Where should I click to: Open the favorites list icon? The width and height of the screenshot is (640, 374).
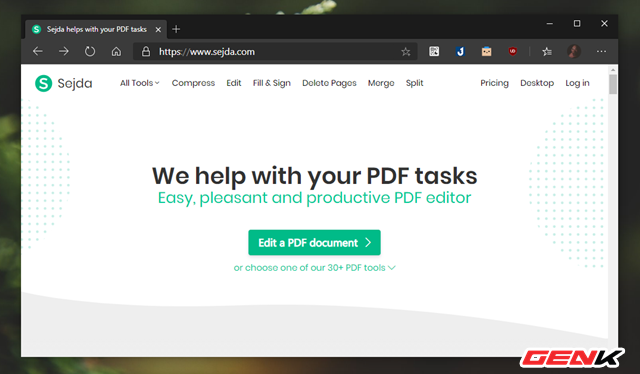point(547,51)
